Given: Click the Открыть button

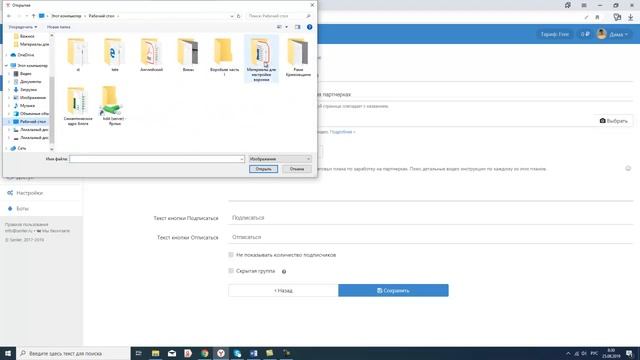Looking at the screenshot, I should (x=263, y=169).
